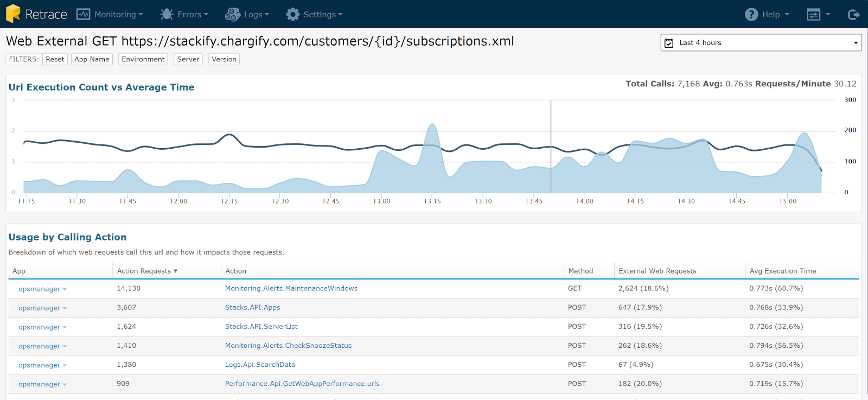Click the 3,607 action requests cell

126,307
